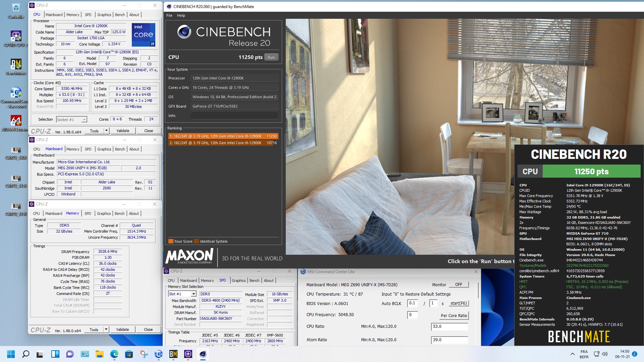Open About tab in the CPU-Z SPD window

click(x=269, y=281)
